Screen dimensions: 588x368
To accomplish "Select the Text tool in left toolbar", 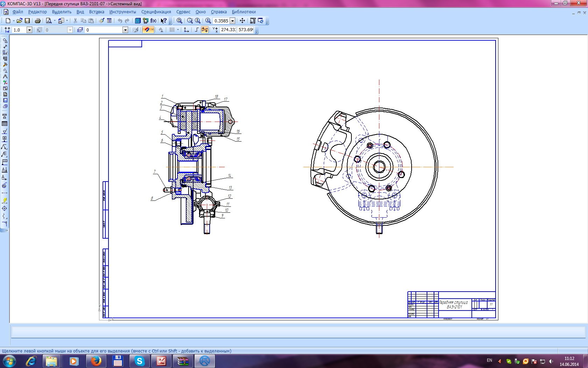I will click(x=5, y=116).
